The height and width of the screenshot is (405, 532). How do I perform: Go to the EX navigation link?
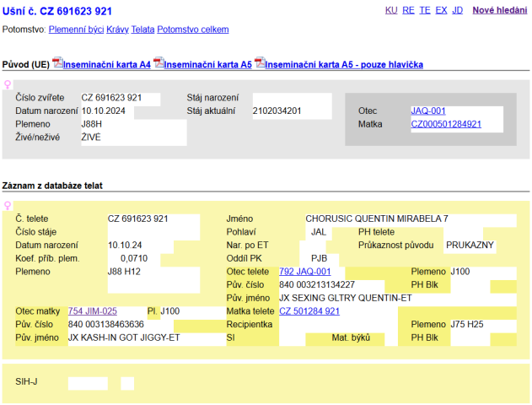coord(441,10)
